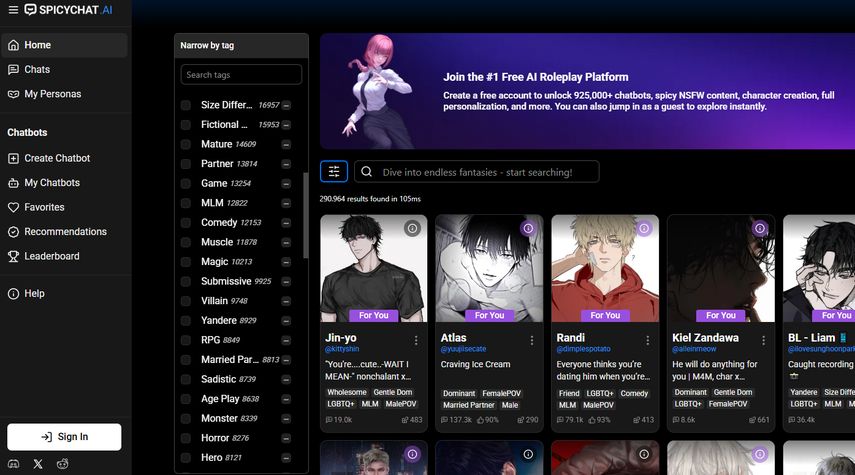Open My Personas in sidebar
Screen dimensions: 855x475
pyautogui.click(x=64, y=94)
